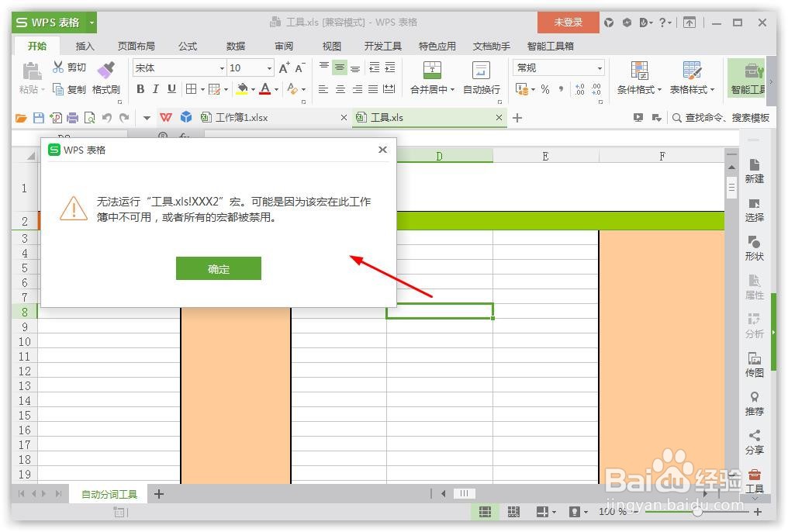Decrease font size with A- icon

(x=300, y=67)
